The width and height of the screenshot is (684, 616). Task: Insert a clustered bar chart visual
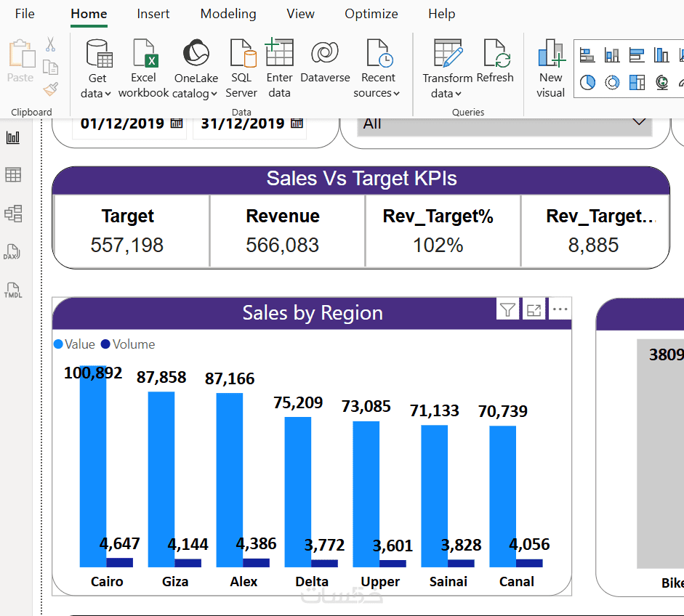(x=637, y=55)
